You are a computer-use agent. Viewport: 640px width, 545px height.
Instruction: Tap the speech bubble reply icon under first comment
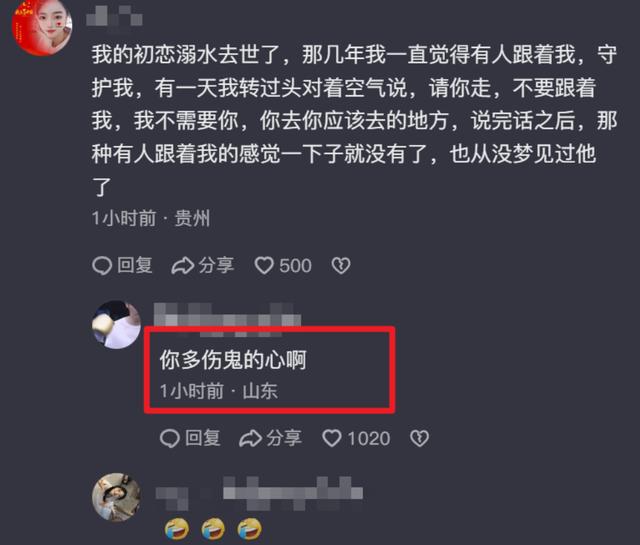102,266
